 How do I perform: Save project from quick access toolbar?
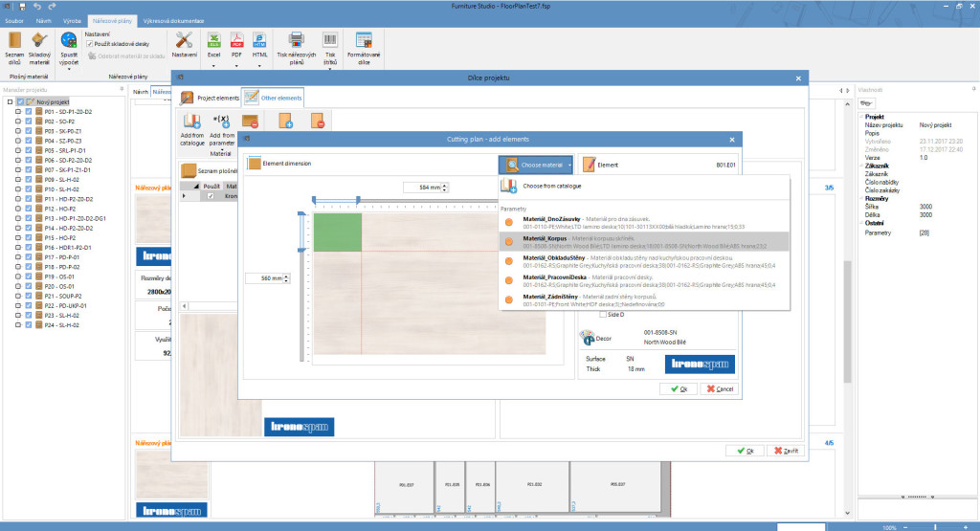pyautogui.click(x=23, y=7)
